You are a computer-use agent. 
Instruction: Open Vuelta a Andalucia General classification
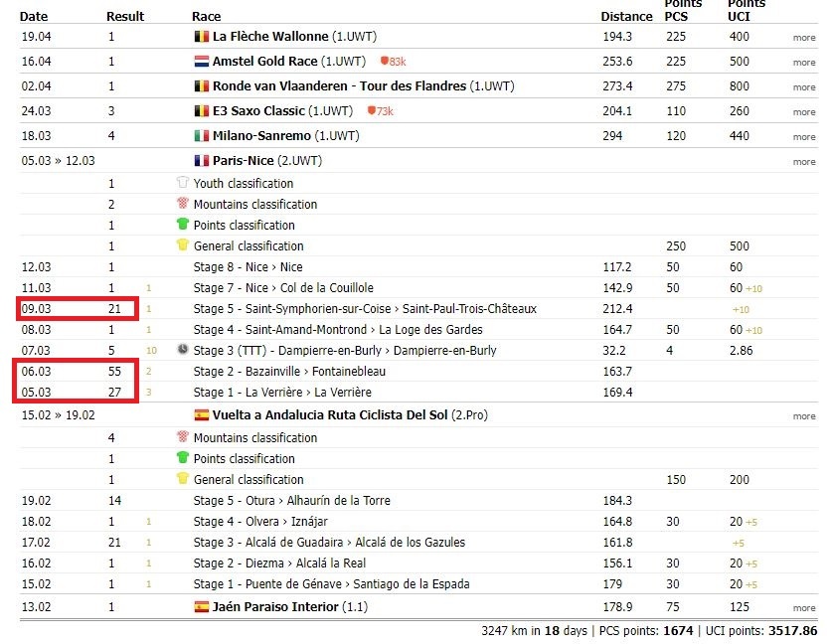249,480
